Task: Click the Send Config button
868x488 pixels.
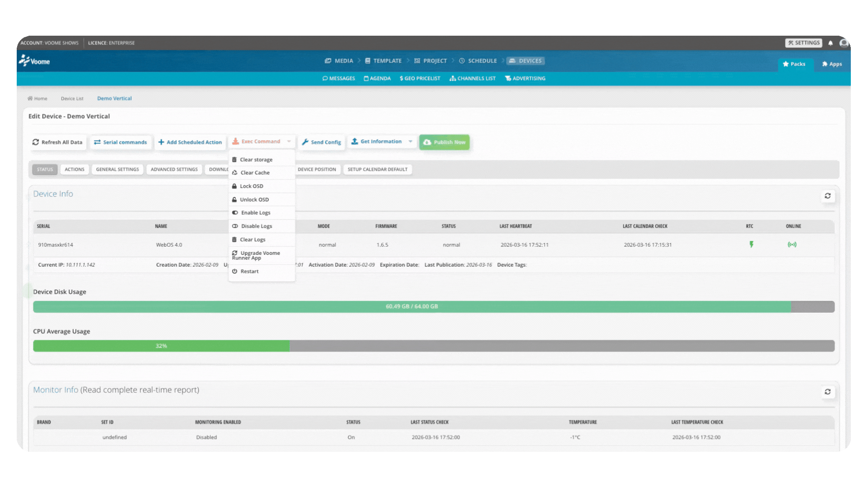Action: (321, 142)
